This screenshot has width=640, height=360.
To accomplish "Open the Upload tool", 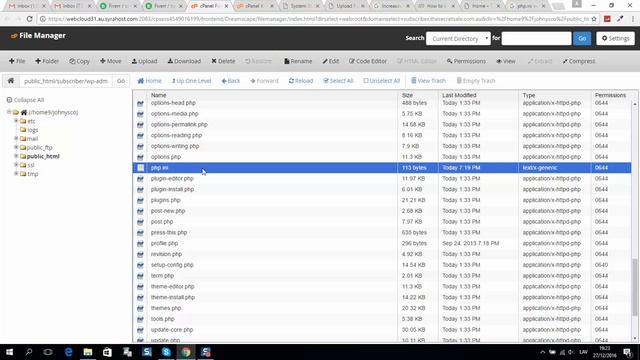I will point(144,61).
